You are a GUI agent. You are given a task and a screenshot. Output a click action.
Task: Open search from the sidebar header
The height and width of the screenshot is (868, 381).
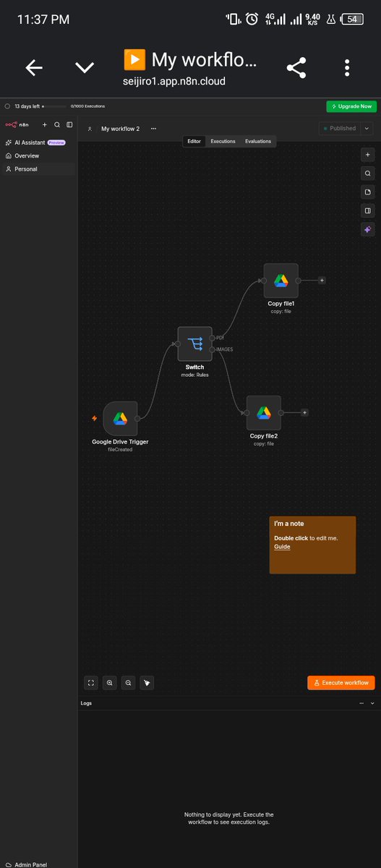pyautogui.click(x=57, y=125)
